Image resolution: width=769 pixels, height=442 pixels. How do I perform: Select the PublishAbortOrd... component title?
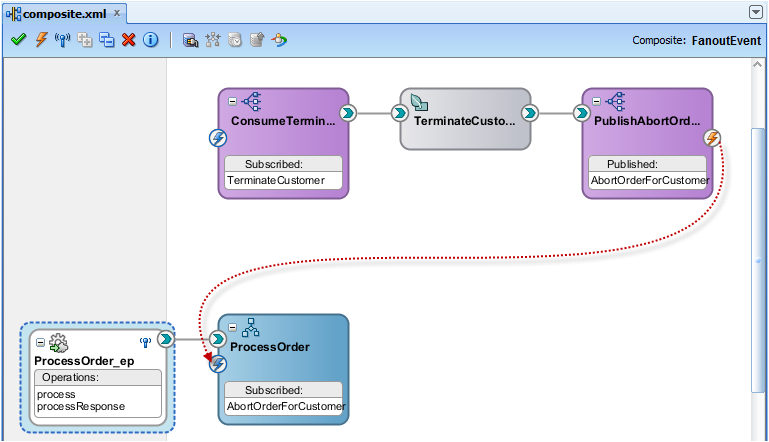tap(647, 121)
